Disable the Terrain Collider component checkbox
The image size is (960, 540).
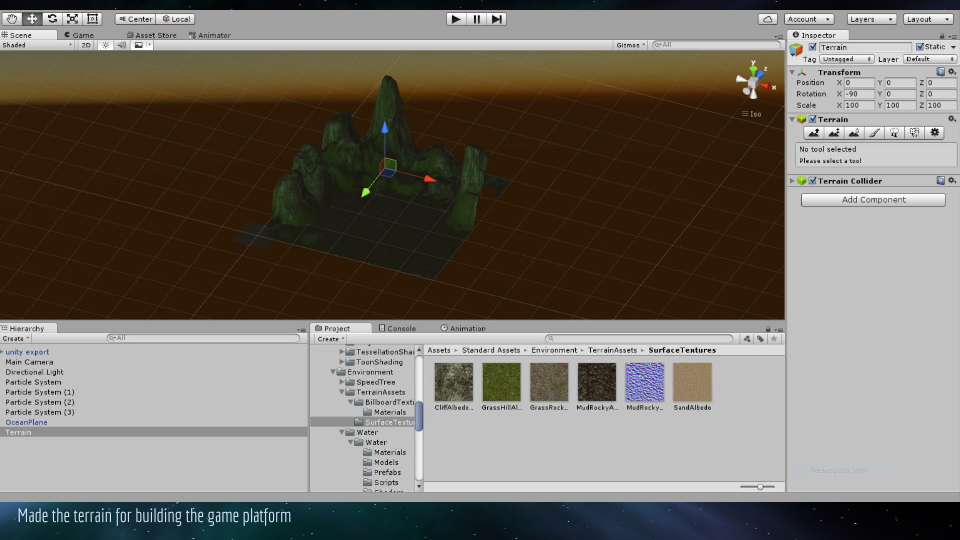tap(813, 181)
